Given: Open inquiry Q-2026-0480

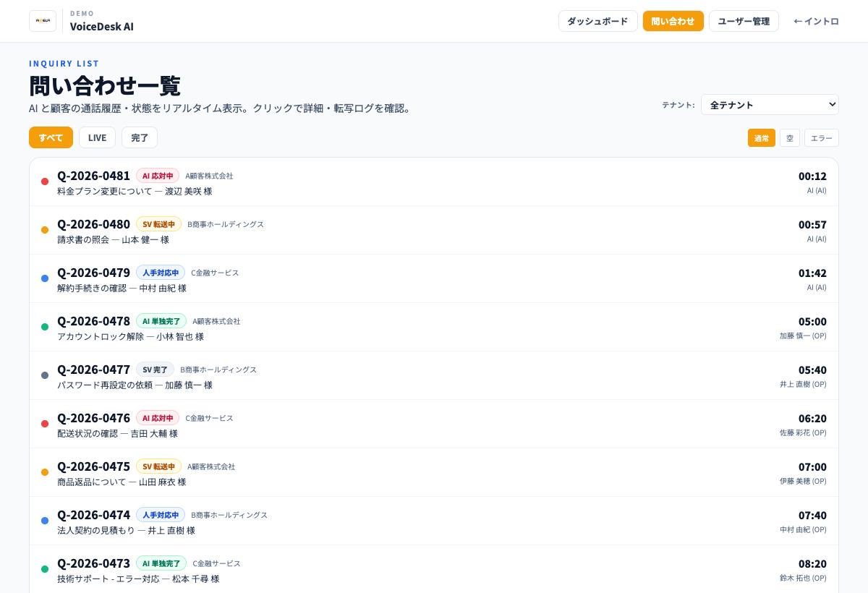Looking at the screenshot, I should pos(434,231).
